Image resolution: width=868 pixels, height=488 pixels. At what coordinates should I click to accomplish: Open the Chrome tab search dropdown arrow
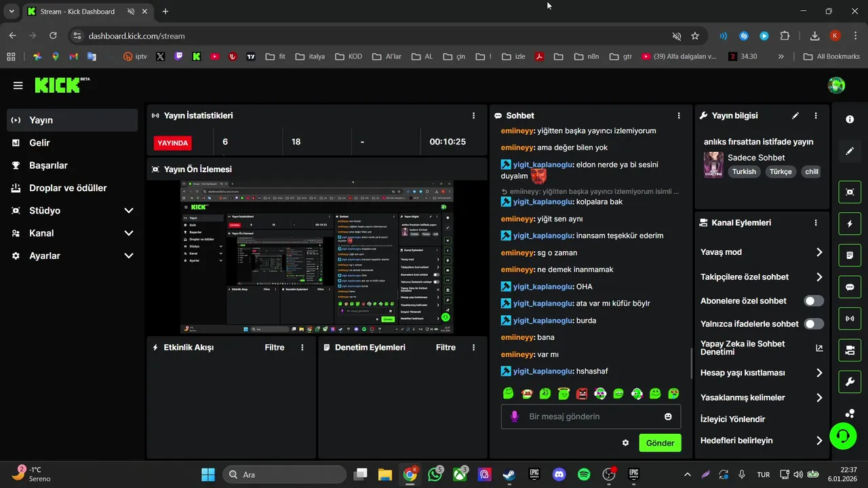[x=12, y=12]
